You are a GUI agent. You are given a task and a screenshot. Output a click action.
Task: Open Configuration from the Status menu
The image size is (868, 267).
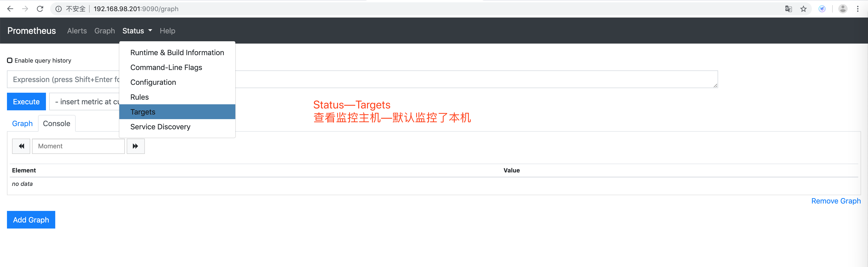point(153,82)
